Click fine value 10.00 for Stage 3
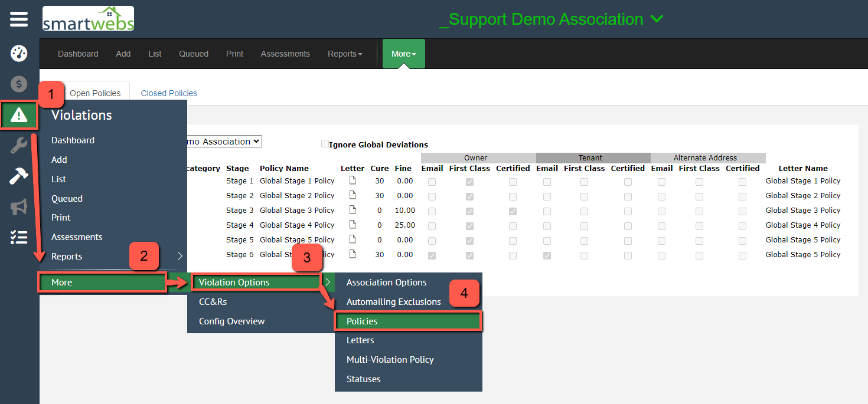This screenshot has width=868, height=404. click(x=405, y=211)
